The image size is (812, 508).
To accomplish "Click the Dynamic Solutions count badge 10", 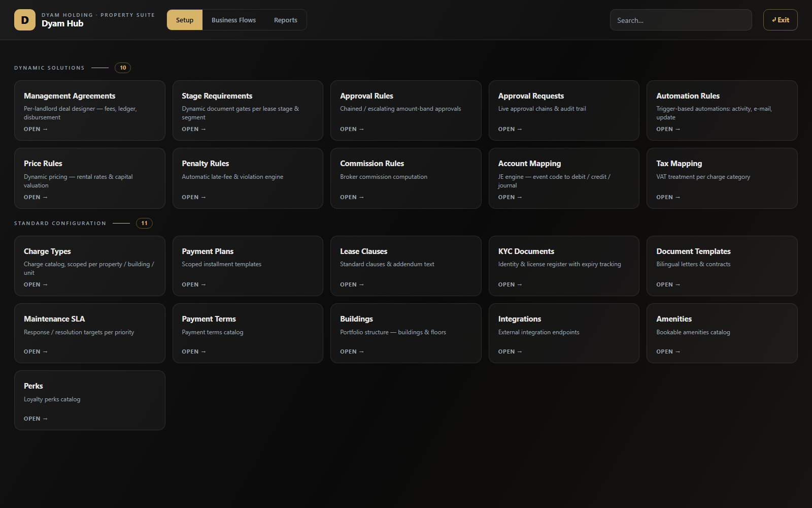I will 123,68.
